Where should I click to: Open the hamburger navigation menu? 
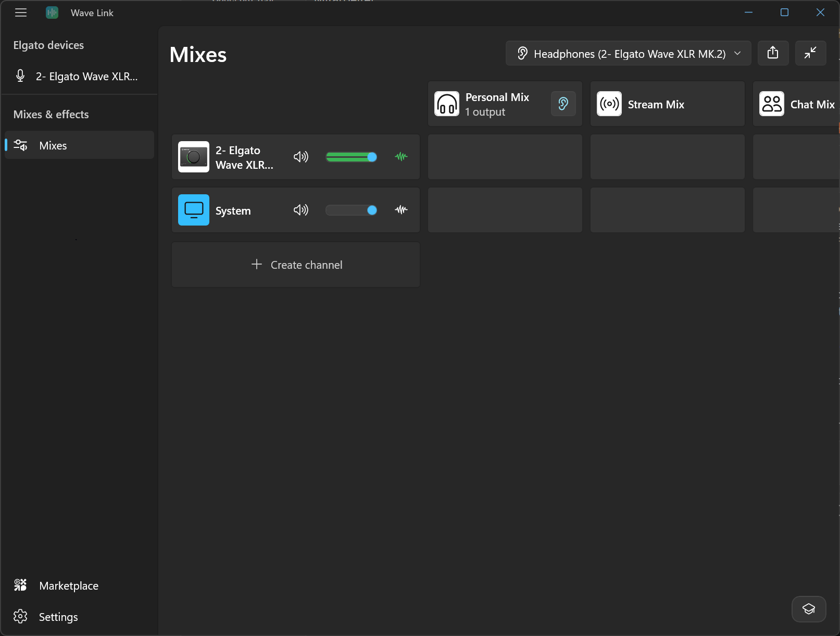coord(21,13)
